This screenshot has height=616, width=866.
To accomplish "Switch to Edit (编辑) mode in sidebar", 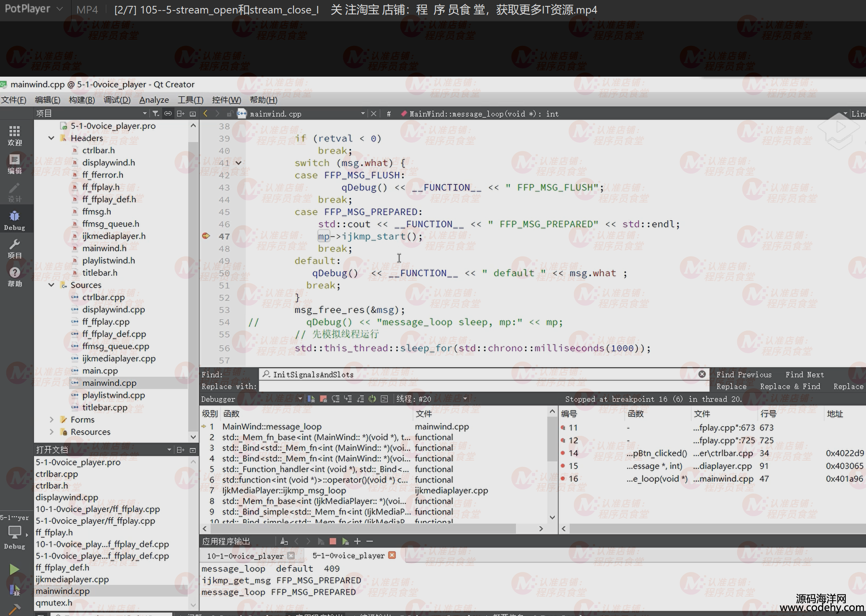I will pos(15,164).
